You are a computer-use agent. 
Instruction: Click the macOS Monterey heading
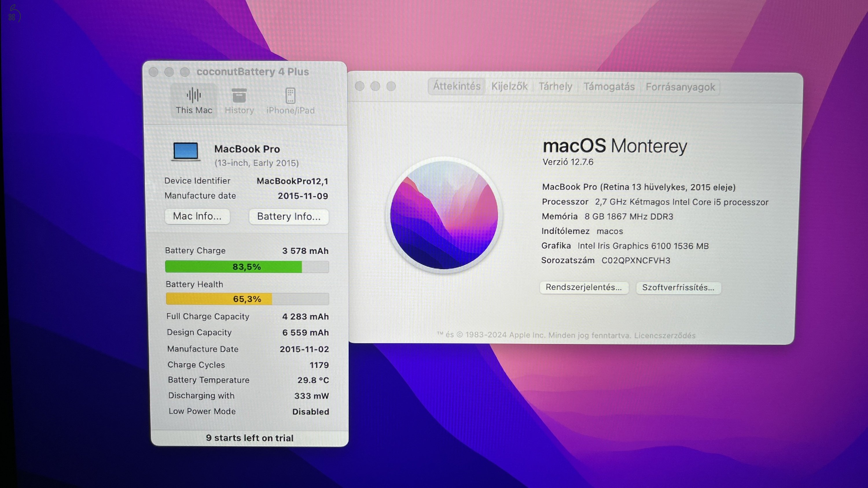tap(615, 146)
